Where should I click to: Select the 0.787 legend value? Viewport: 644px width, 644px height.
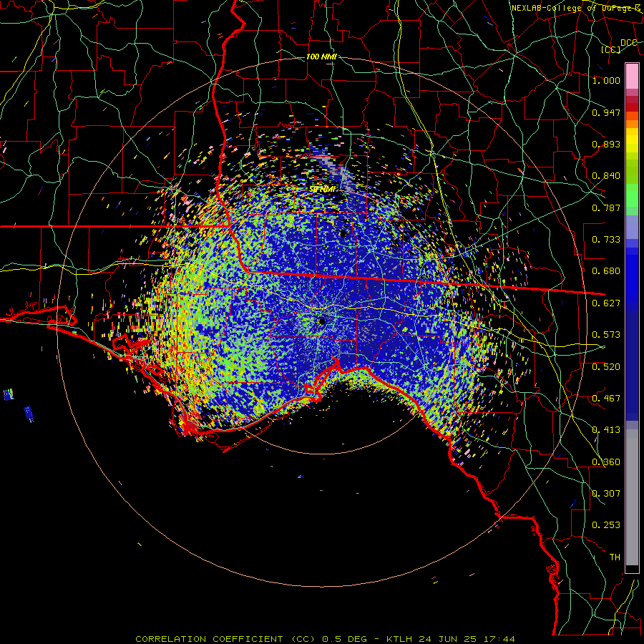[x=606, y=208]
